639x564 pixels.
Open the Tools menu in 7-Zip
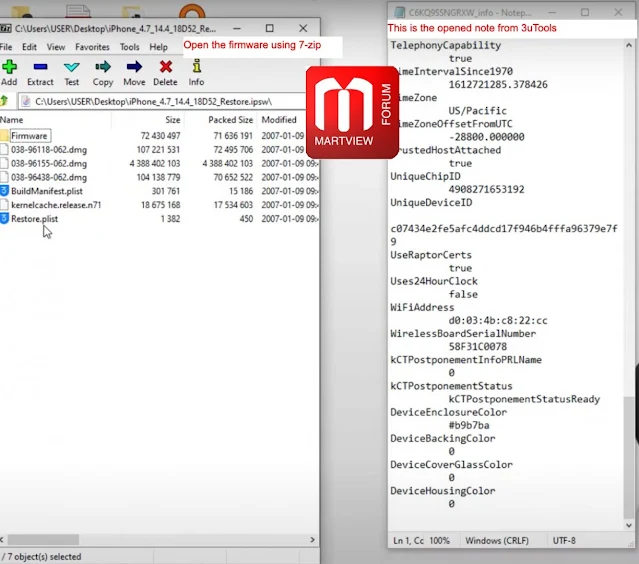[x=130, y=47]
